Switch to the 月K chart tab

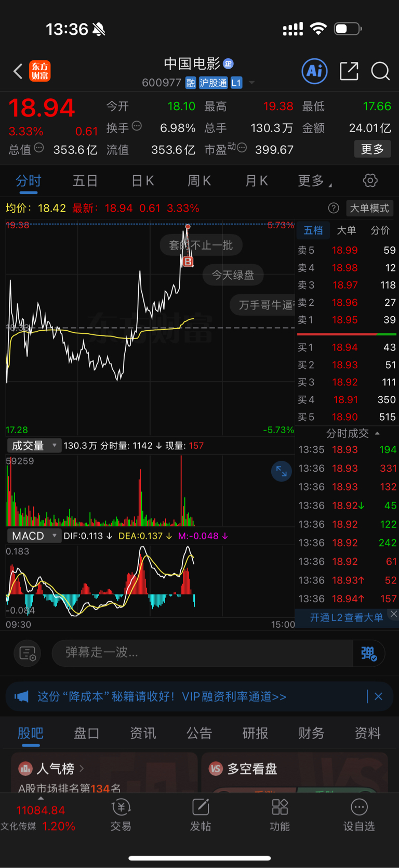tap(256, 181)
